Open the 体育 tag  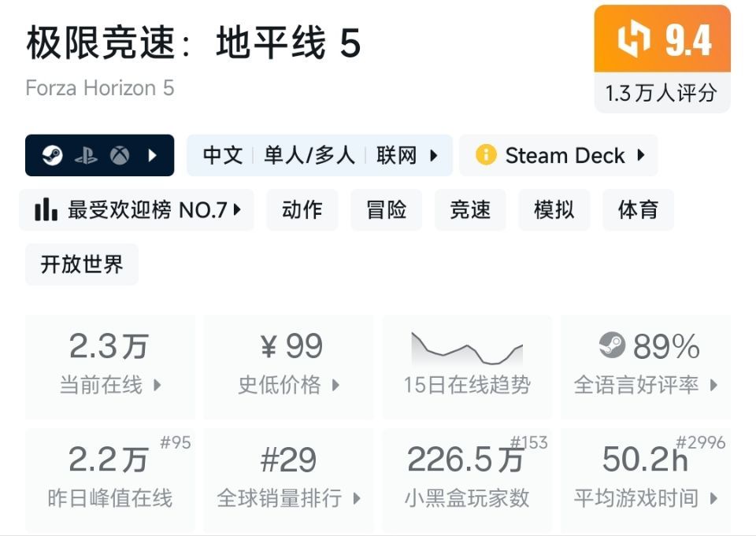point(638,209)
